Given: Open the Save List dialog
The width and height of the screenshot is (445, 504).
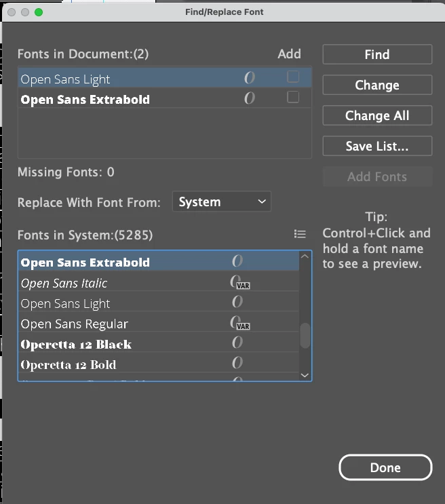Looking at the screenshot, I should [377, 146].
